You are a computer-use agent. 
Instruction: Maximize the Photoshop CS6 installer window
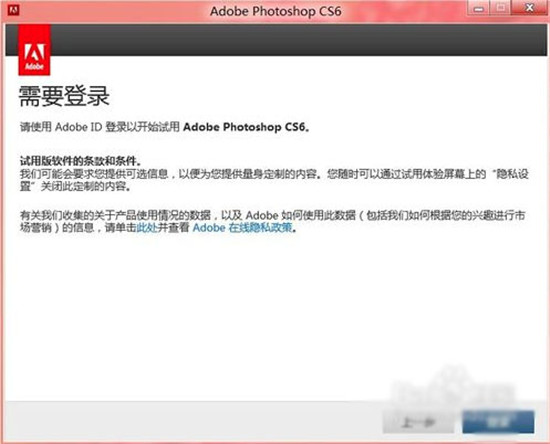(500, 8)
